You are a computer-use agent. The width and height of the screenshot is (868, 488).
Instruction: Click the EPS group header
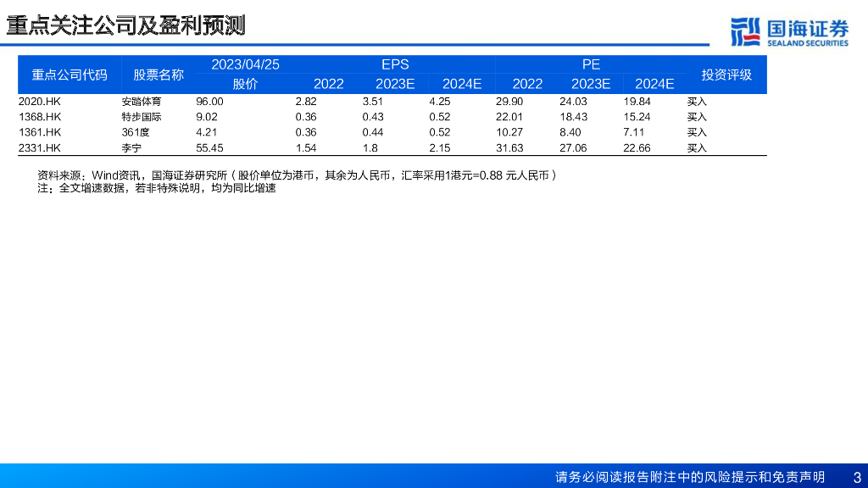(395, 64)
